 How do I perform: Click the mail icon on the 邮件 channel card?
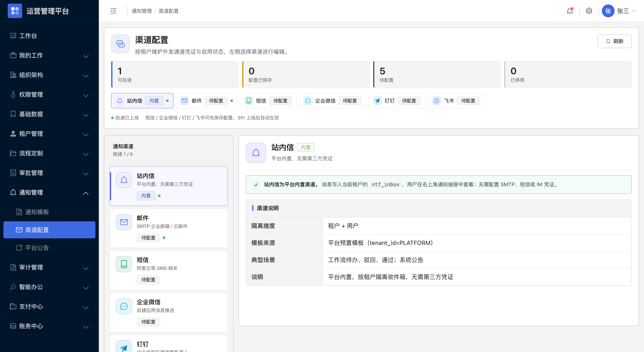coord(124,222)
